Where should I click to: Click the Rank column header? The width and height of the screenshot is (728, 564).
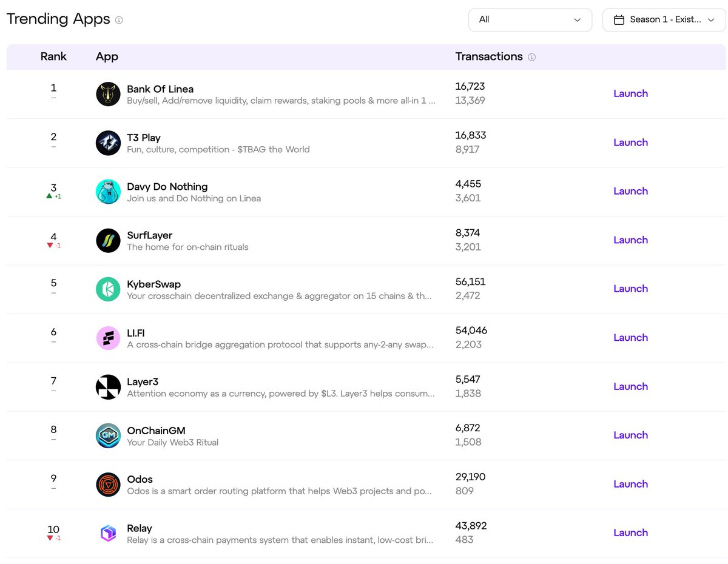53,56
